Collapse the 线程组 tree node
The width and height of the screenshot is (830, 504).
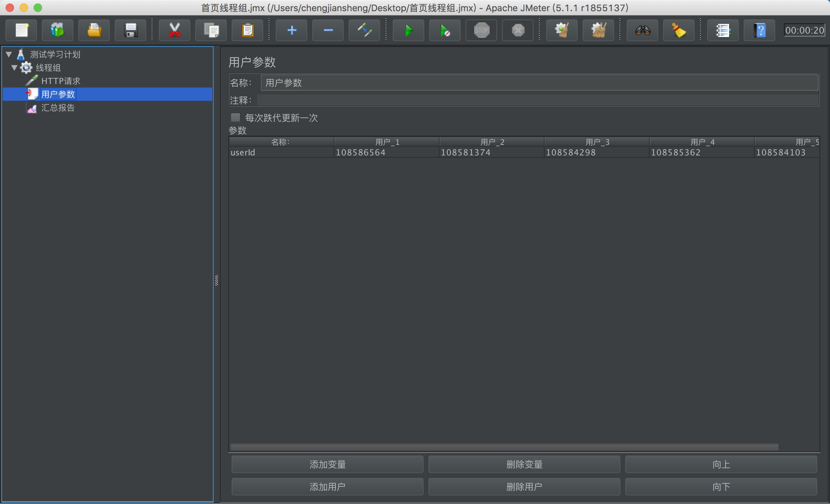tap(14, 68)
